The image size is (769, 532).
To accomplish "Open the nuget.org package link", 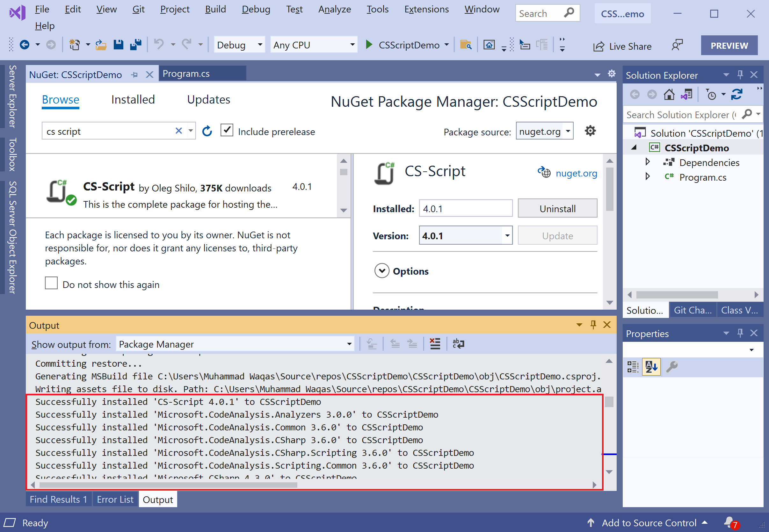I will point(576,173).
